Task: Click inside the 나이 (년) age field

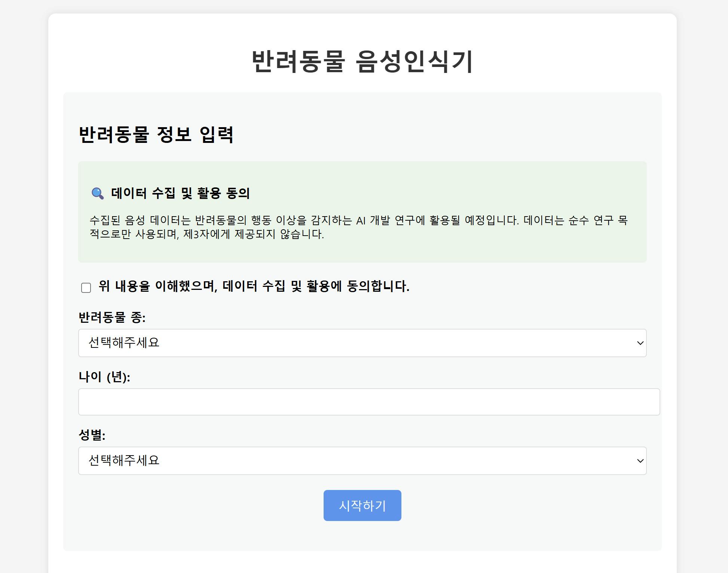Action: coord(368,402)
